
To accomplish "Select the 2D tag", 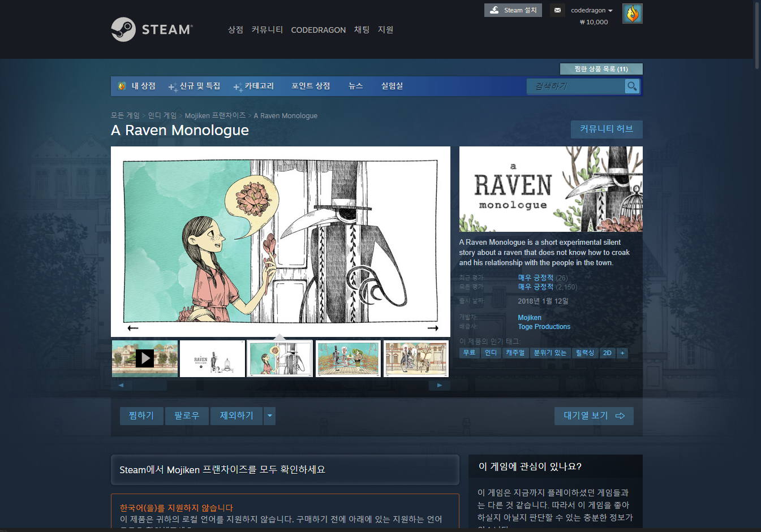I will (x=607, y=353).
